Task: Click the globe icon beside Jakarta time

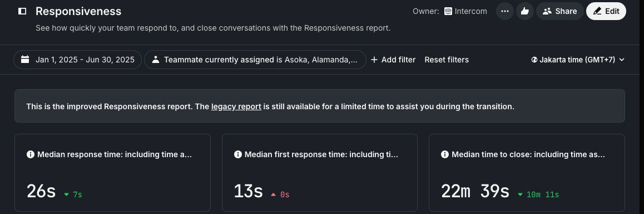Action: pos(534,60)
